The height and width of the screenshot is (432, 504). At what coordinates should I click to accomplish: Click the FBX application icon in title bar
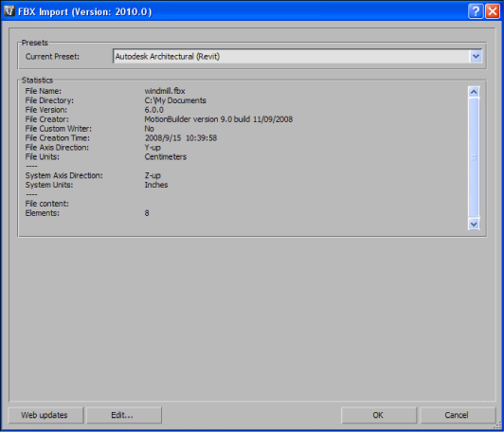9,11
